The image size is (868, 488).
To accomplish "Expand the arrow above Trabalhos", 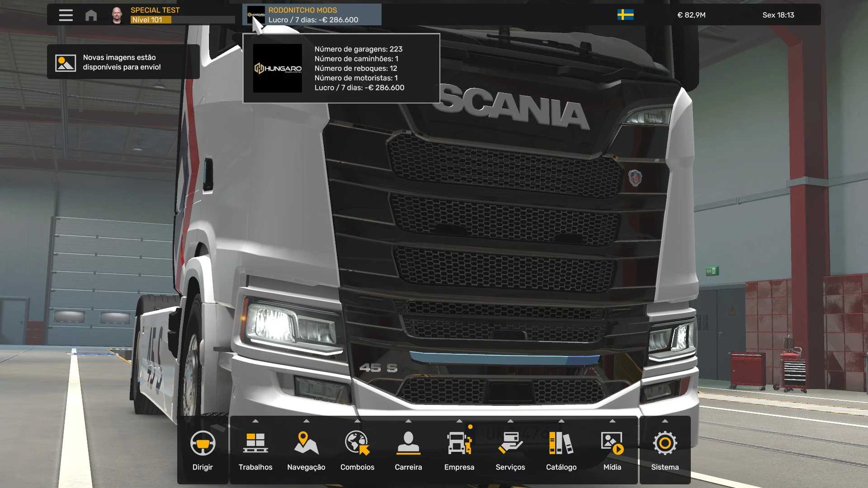I will click(255, 421).
